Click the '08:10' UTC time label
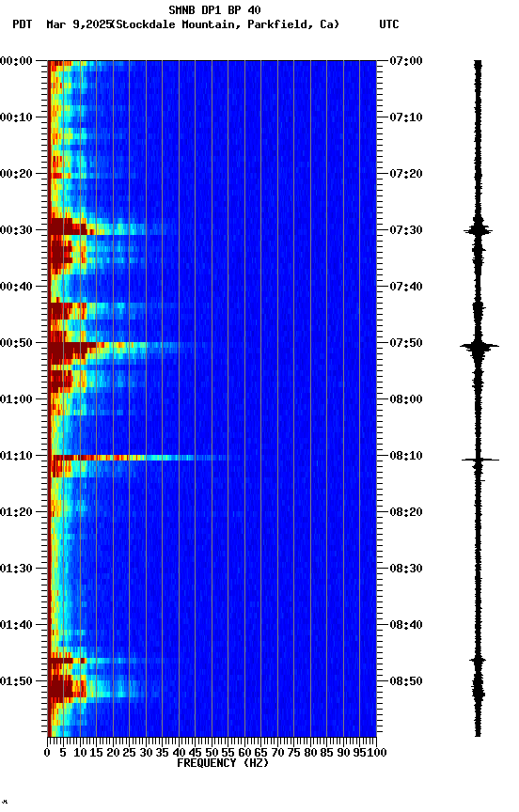The image size is (519, 812). pyautogui.click(x=405, y=456)
